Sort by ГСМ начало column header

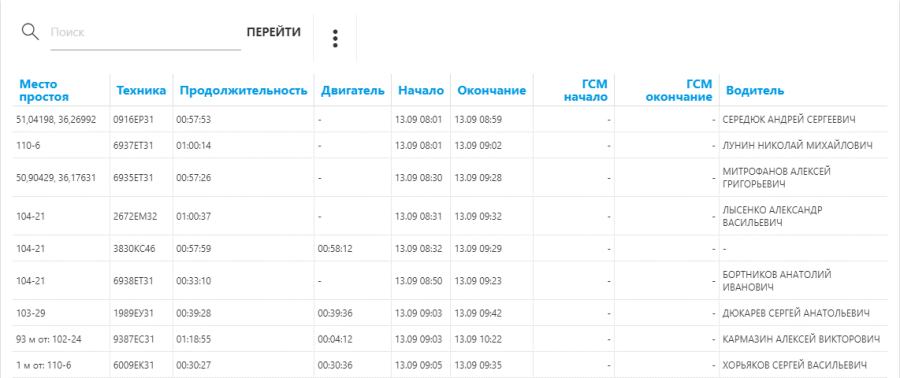(x=585, y=91)
